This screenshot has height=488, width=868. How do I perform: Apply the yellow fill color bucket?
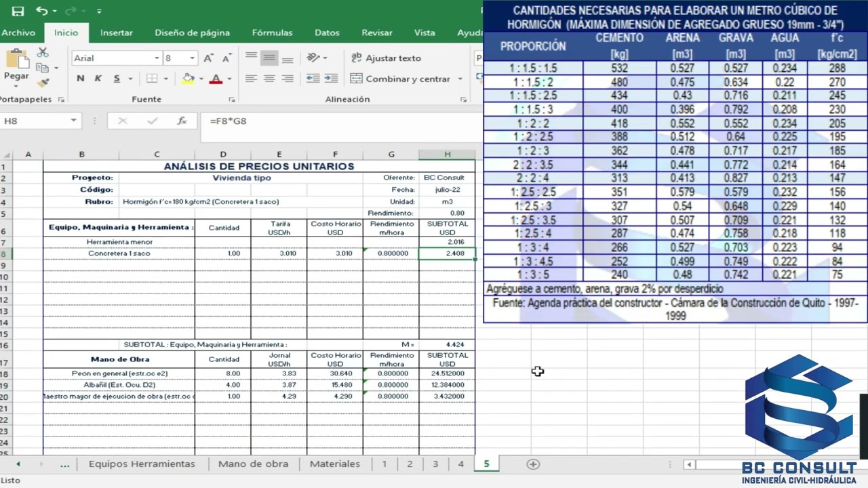tap(188, 79)
